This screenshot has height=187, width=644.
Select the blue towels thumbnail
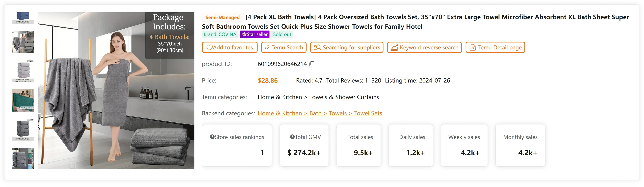click(x=23, y=18)
